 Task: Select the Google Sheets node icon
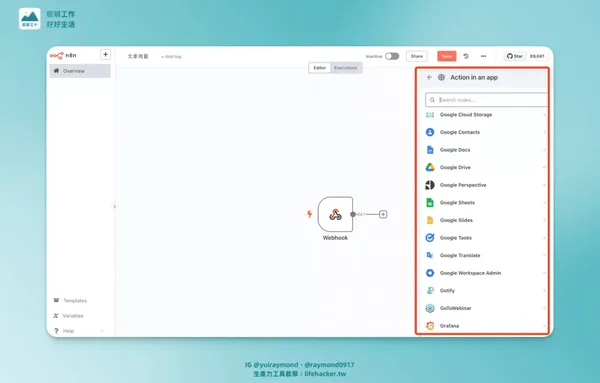pos(430,202)
